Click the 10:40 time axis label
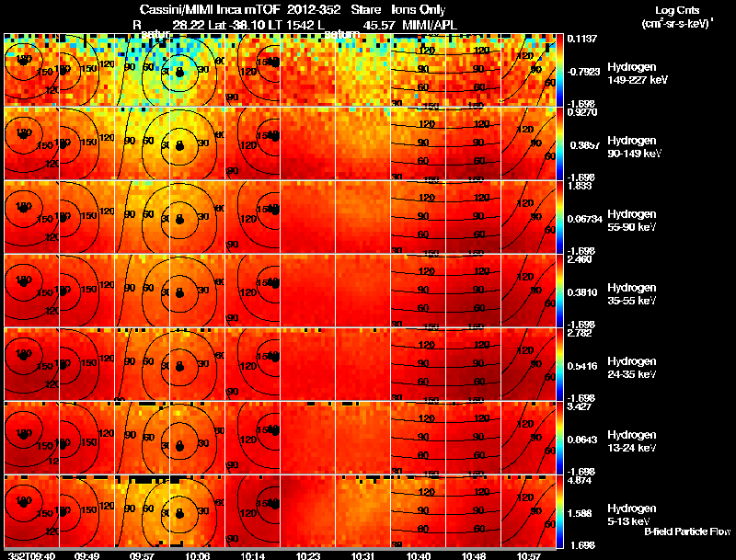The image size is (736, 560). pyautogui.click(x=419, y=555)
